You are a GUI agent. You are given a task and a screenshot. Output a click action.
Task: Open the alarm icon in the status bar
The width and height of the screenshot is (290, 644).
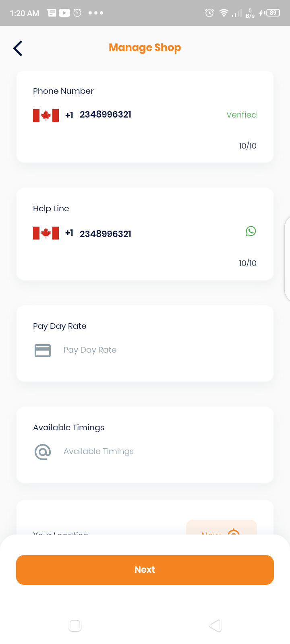pyautogui.click(x=209, y=13)
